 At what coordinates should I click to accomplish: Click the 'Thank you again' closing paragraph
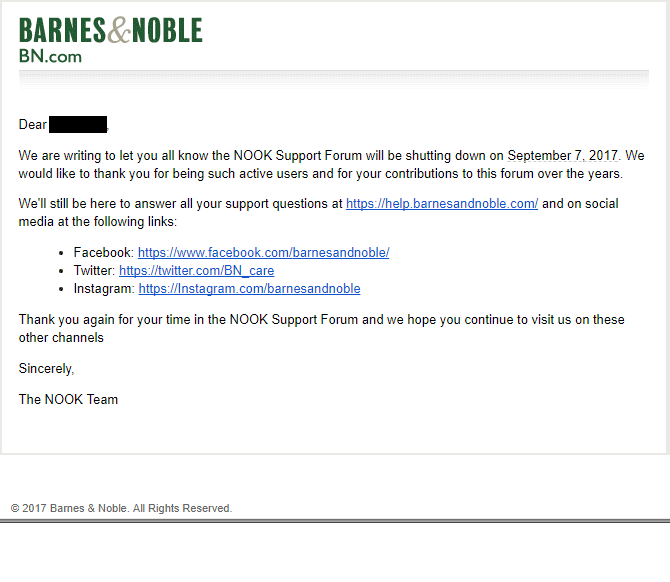click(x=322, y=328)
